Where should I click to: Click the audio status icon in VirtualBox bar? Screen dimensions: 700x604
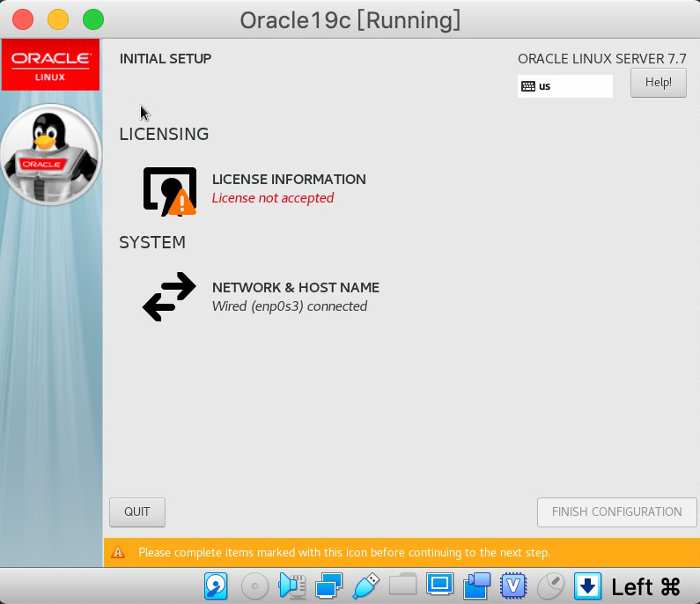coord(291,586)
